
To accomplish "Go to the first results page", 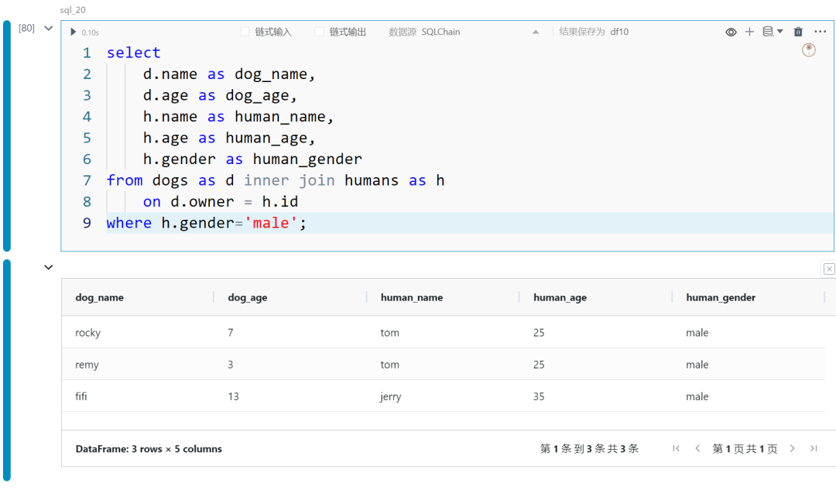I will tap(676, 448).
